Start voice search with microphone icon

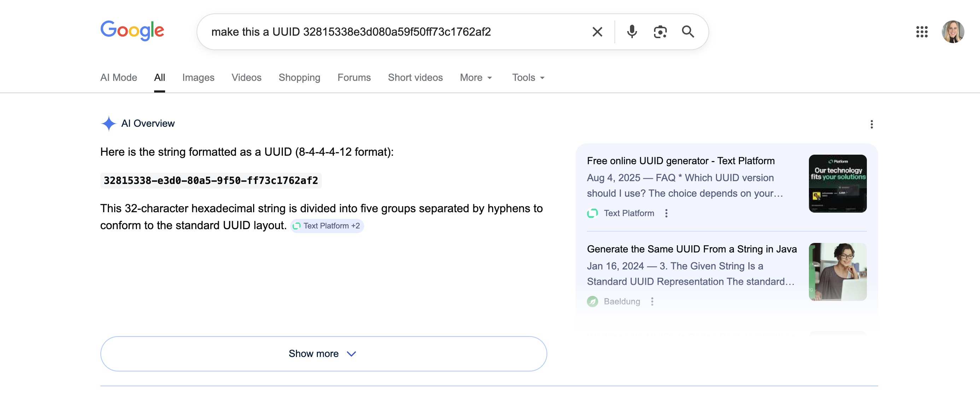point(632,32)
